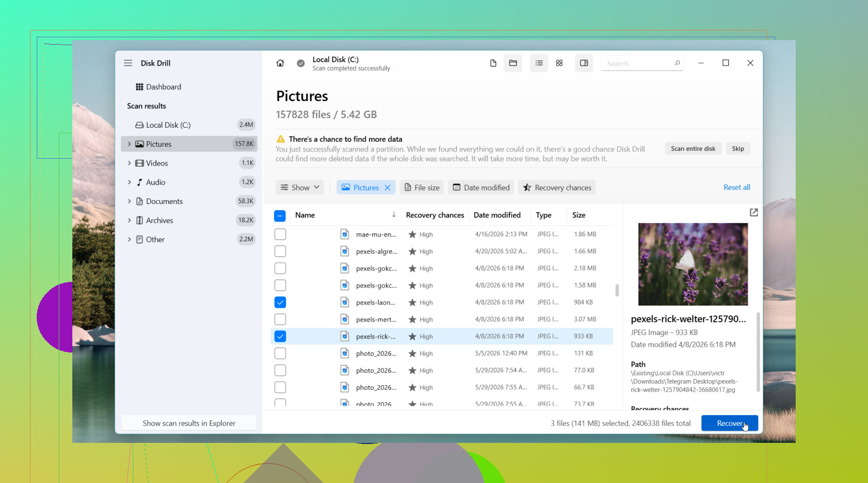Click the file icon of pexels-algre... row

[x=345, y=251]
